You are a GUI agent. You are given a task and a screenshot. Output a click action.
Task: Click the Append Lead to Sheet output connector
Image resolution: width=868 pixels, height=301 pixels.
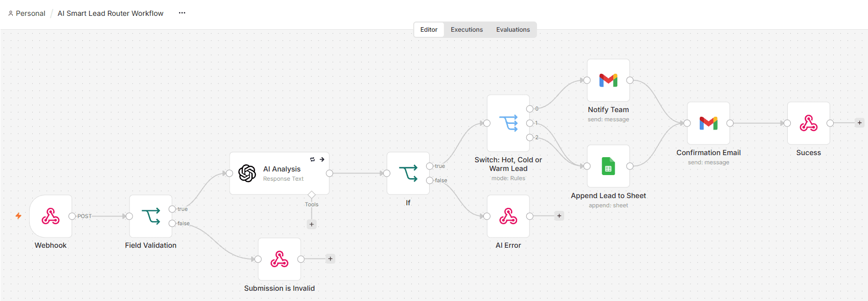[630, 166]
